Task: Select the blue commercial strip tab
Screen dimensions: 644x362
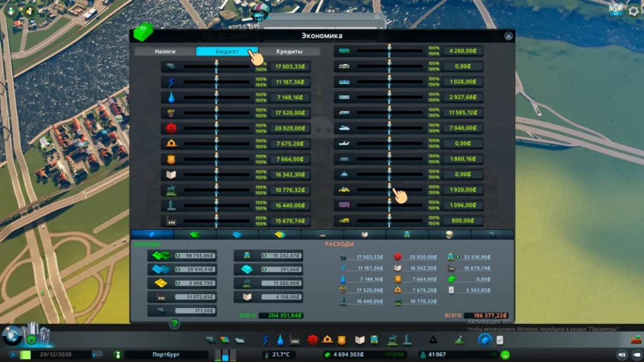Action: (237, 235)
